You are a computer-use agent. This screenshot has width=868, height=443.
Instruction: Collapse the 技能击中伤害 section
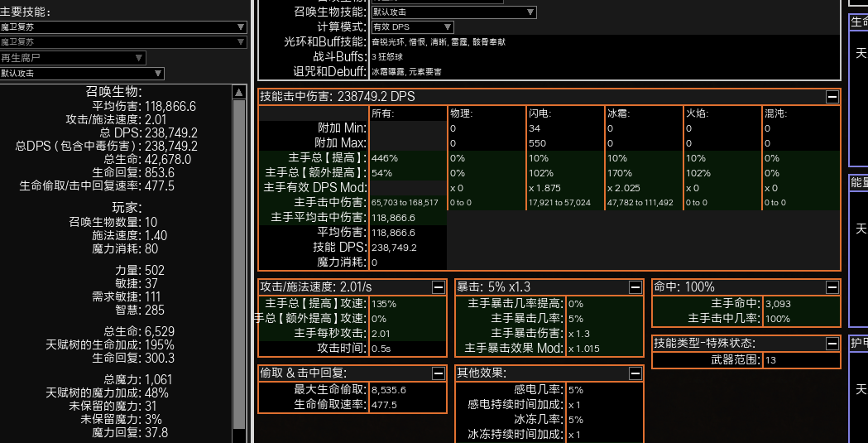pos(832,97)
